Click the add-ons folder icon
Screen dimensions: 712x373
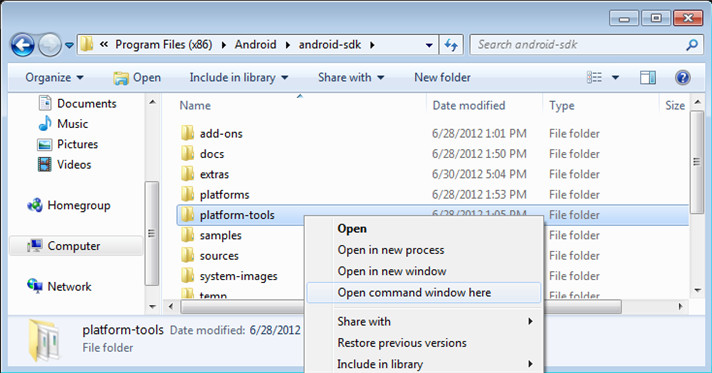pyautogui.click(x=187, y=133)
